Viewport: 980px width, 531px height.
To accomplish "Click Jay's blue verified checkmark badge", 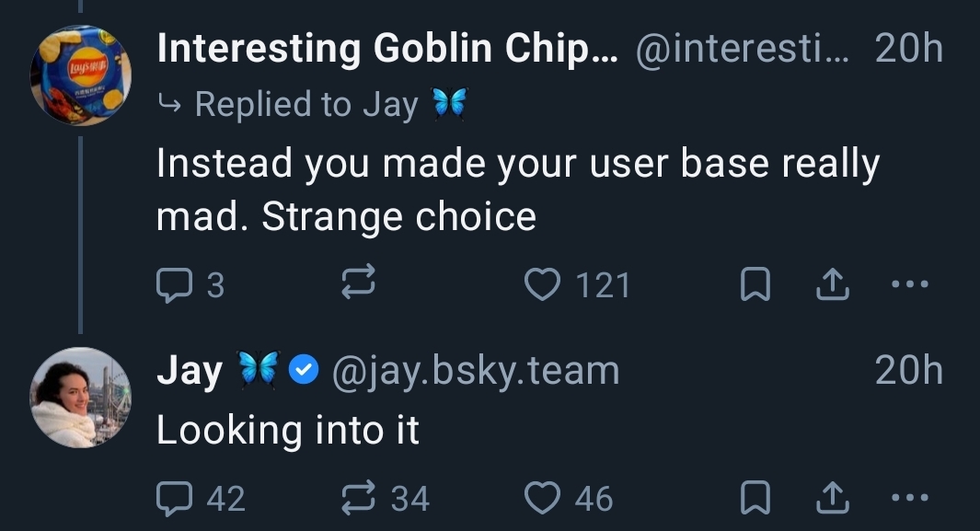I will [305, 370].
